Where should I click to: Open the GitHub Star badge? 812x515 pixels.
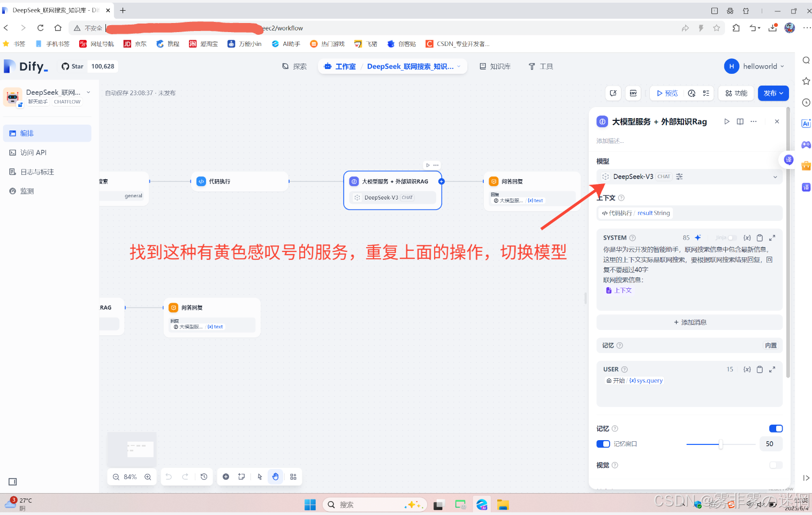[88, 66]
